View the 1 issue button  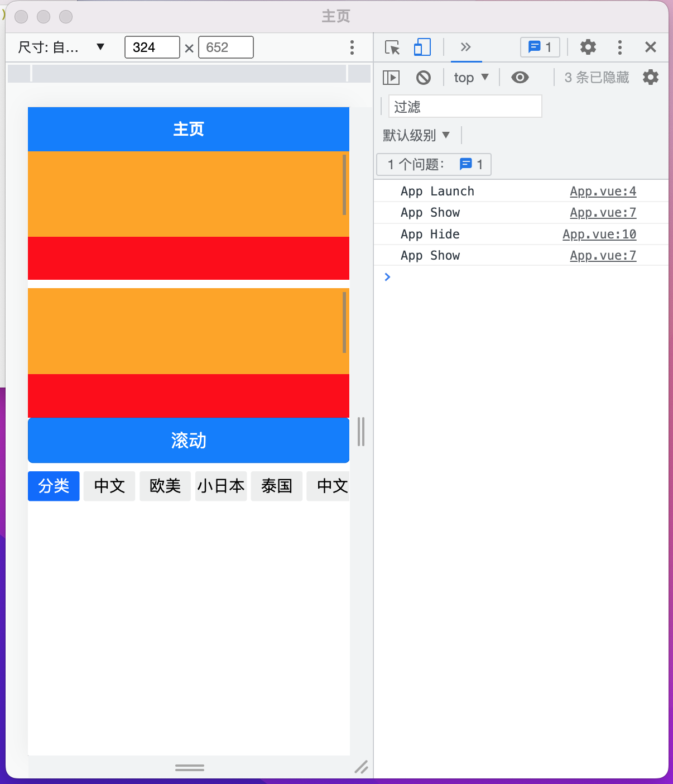(x=434, y=164)
